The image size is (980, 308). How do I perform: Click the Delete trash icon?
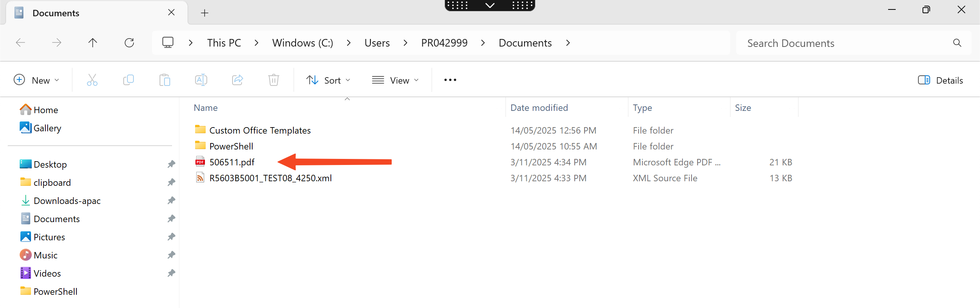coord(273,80)
